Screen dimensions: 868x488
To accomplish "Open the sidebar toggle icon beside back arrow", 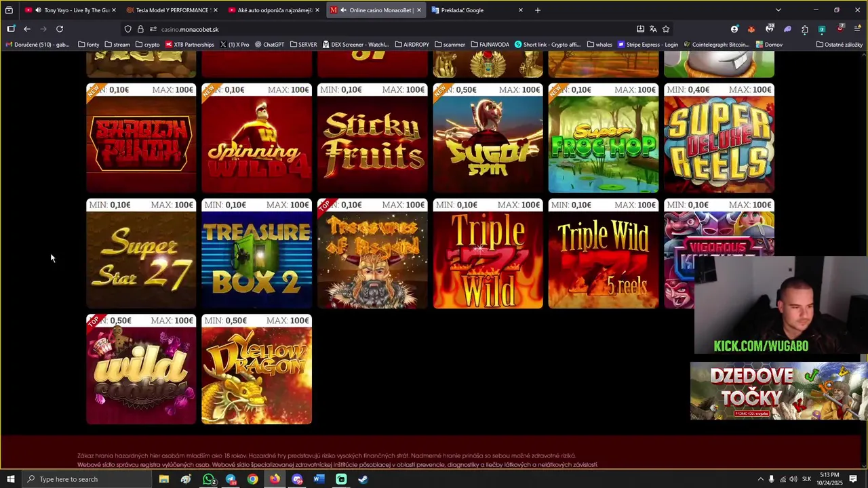I will click(x=11, y=29).
